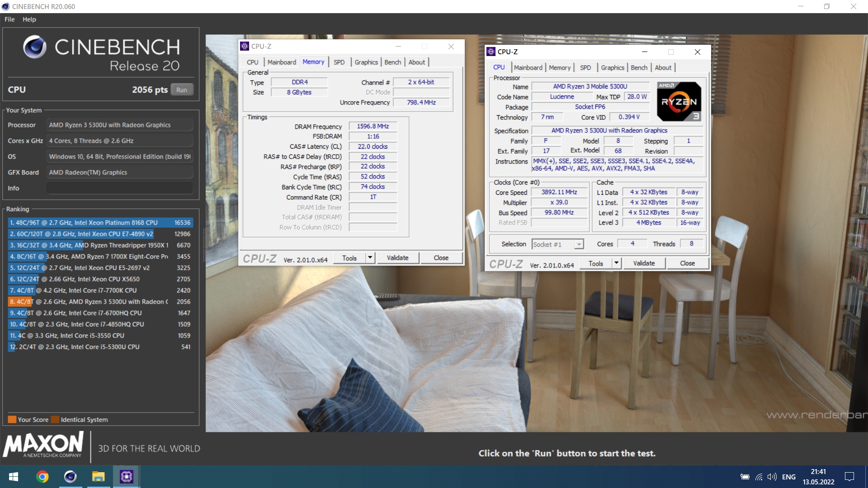This screenshot has height=488, width=868.
Task: Select the Xeon X5650 ranking row
Action: (x=100, y=279)
